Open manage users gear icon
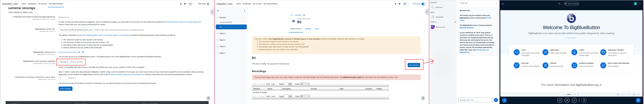This screenshot has height=104, width=644. click(x=455, y=22)
